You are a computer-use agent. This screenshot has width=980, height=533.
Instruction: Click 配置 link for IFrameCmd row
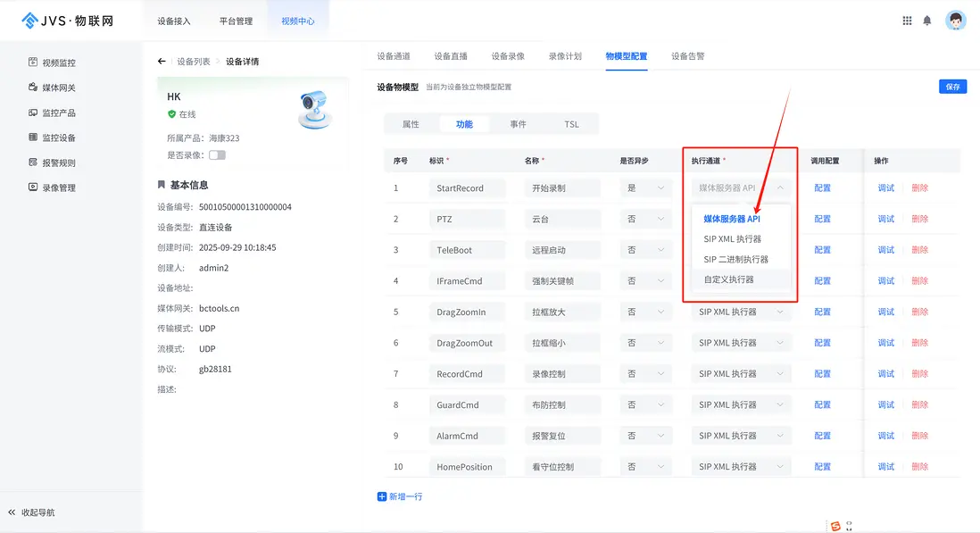tap(823, 281)
